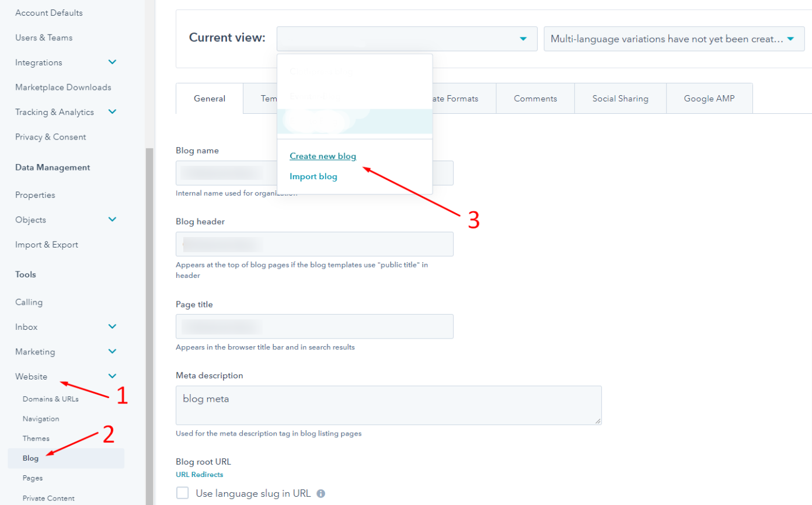Open Themes under Website settings

36,438
